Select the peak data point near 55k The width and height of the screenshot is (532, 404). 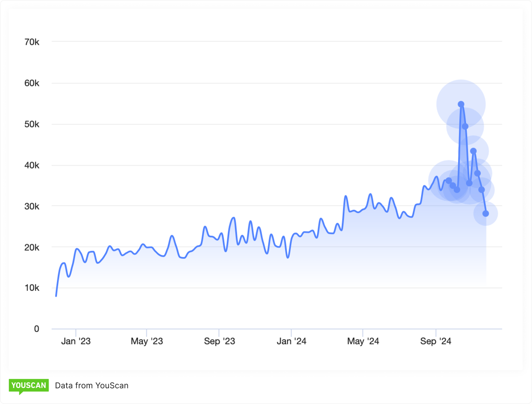pyautogui.click(x=461, y=104)
